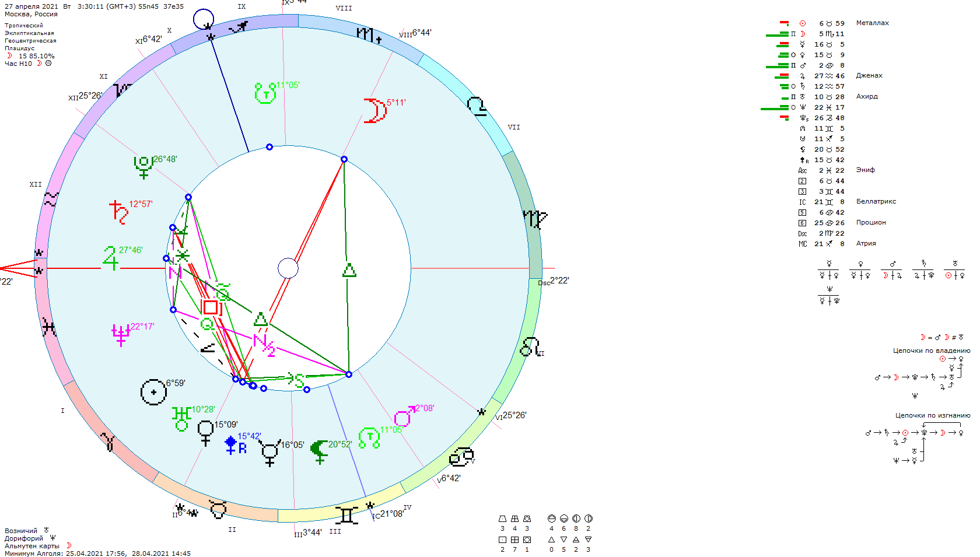Click the 'MC' row label in the positions table

[x=803, y=244]
